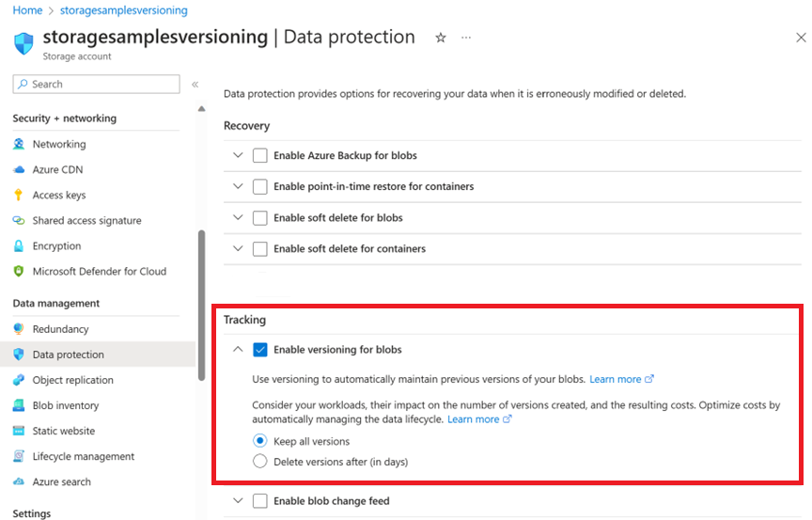Open Learn more link about versioning
Viewport: 812px width, 520px height.
click(616, 380)
